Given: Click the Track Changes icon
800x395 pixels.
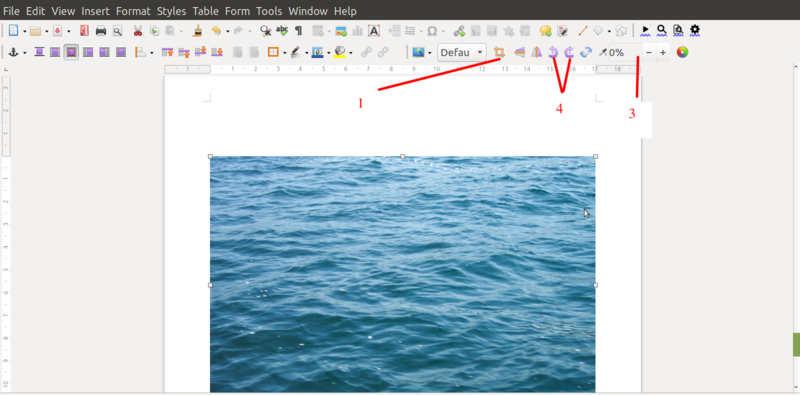Looking at the screenshot, I should tap(563, 31).
